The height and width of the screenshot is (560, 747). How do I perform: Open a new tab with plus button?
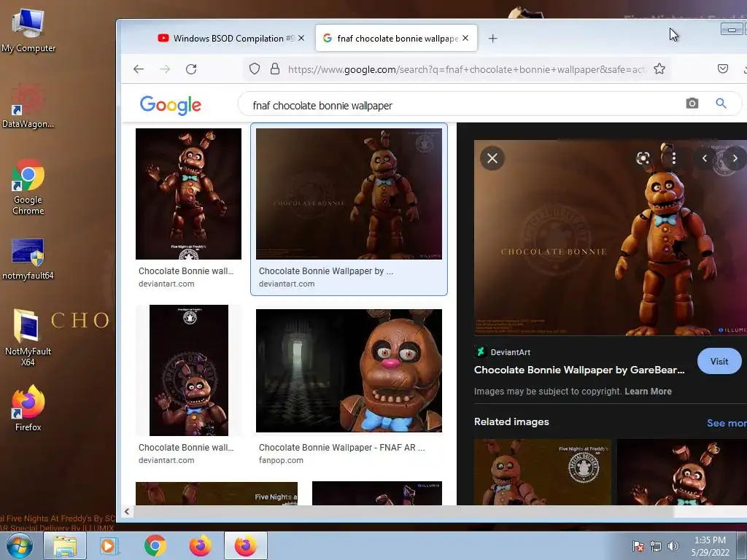click(492, 38)
